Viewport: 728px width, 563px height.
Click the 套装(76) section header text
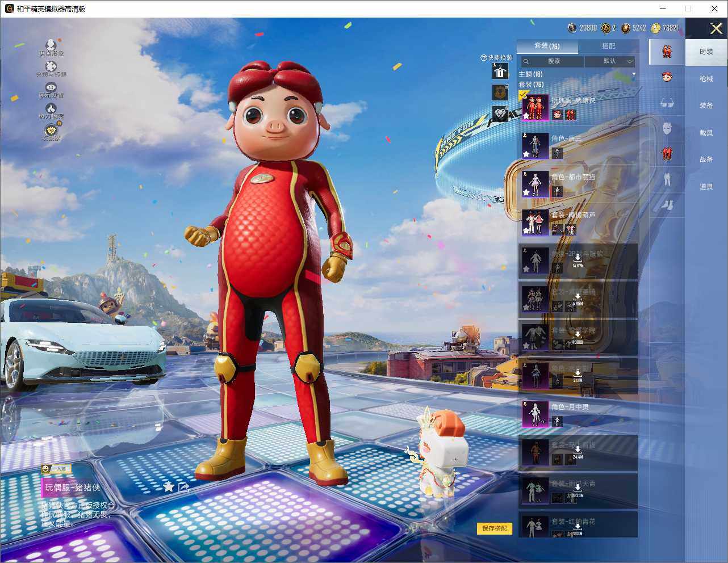pos(531,85)
